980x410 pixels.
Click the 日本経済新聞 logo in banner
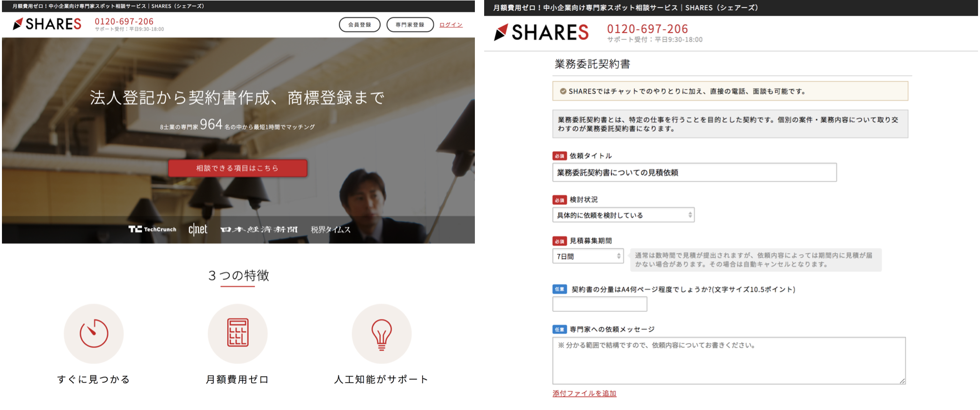click(259, 229)
